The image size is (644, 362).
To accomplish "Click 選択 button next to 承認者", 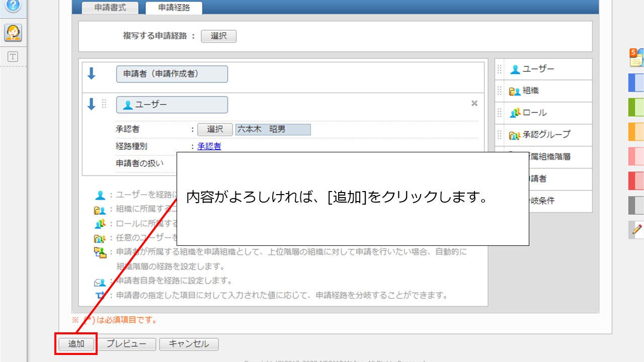I will click(215, 129).
